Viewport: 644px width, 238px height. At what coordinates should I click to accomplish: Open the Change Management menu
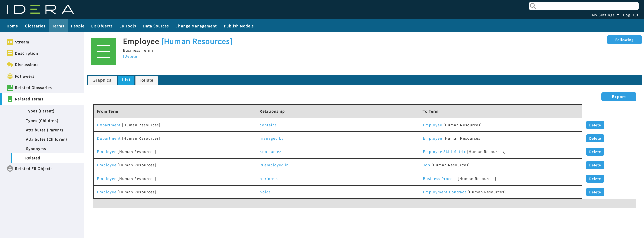coord(196,26)
